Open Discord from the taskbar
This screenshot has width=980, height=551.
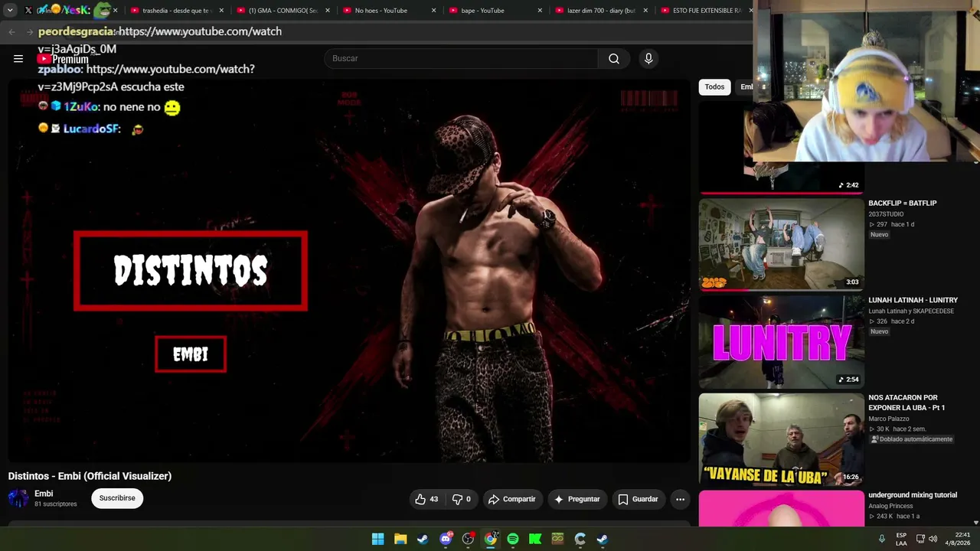(446, 540)
